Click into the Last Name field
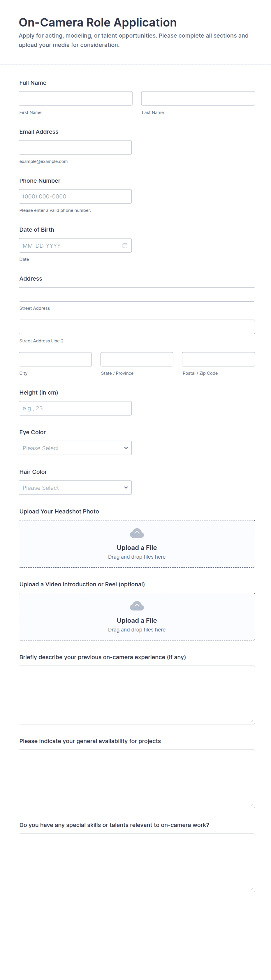 (x=198, y=98)
